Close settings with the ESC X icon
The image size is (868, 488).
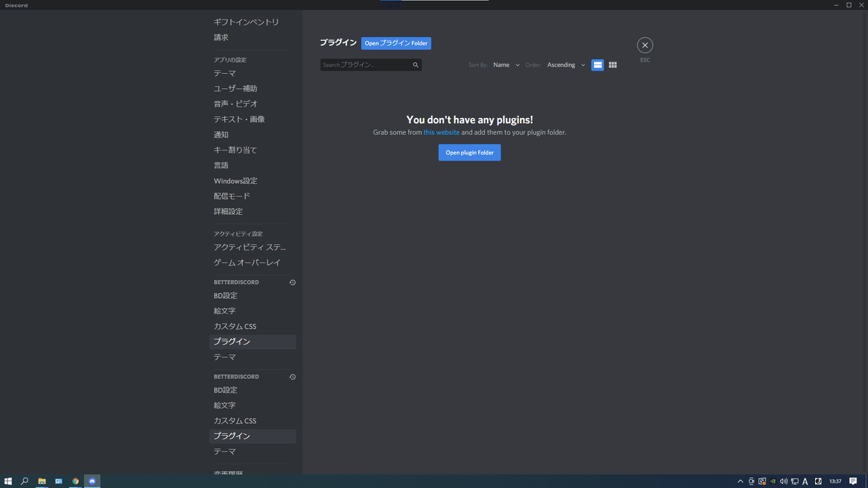click(645, 45)
